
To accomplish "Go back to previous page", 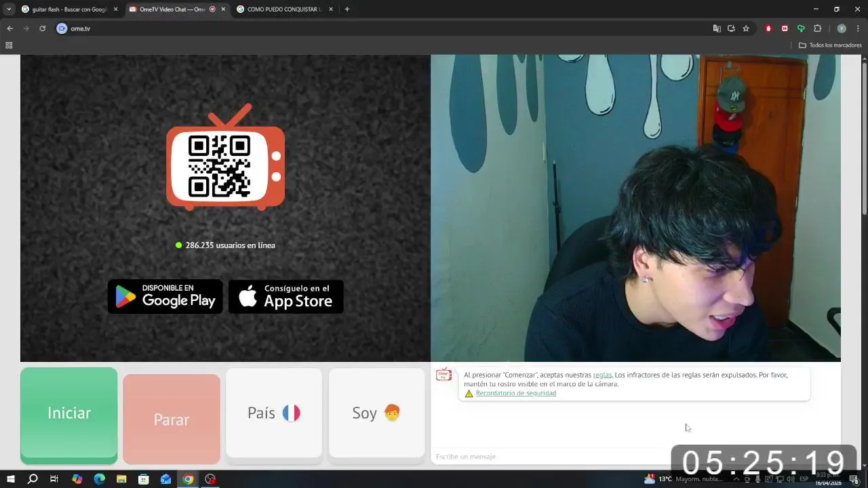I will pyautogui.click(x=9, y=28).
